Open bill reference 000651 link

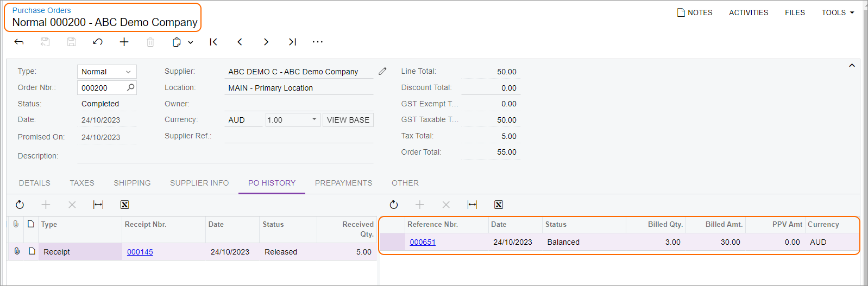coord(423,242)
